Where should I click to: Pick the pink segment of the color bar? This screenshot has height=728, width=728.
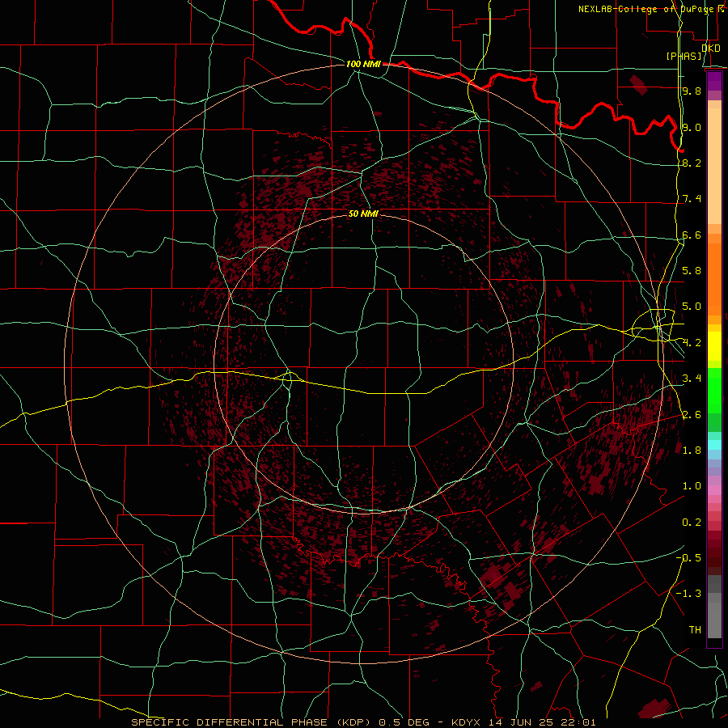pos(714,490)
